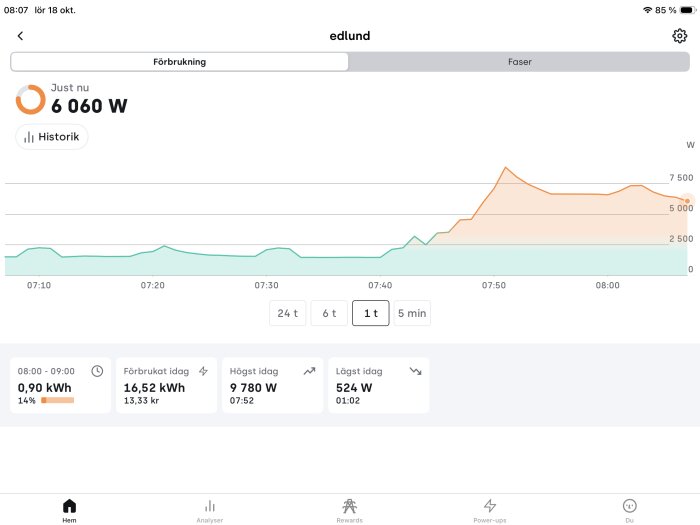Open the Power-ups lightning tab

[x=490, y=511]
